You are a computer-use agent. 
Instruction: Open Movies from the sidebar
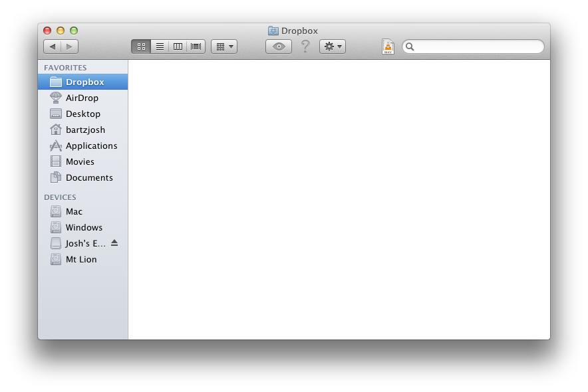point(83,161)
